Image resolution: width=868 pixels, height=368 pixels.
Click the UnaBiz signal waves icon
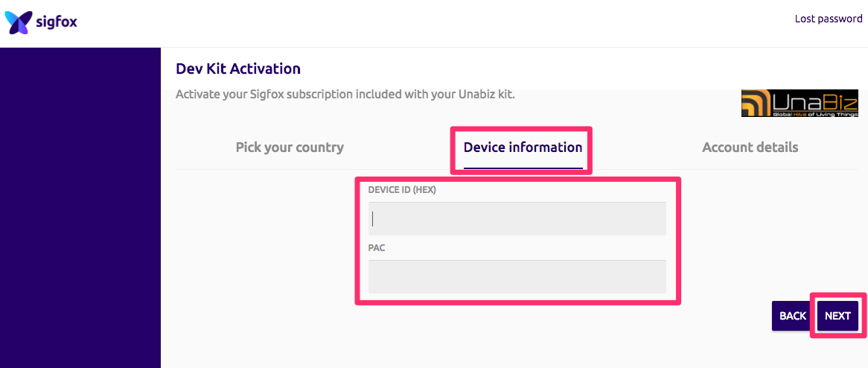pos(755,102)
